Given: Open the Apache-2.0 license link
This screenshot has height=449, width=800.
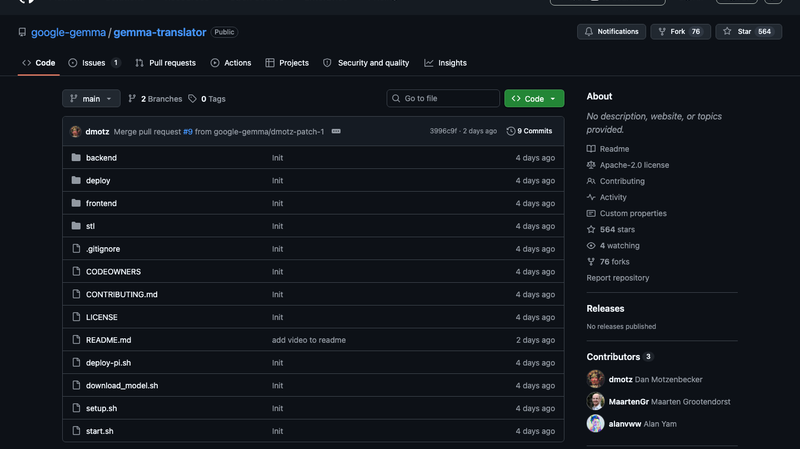Looking at the screenshot, I should click(634, 165).
